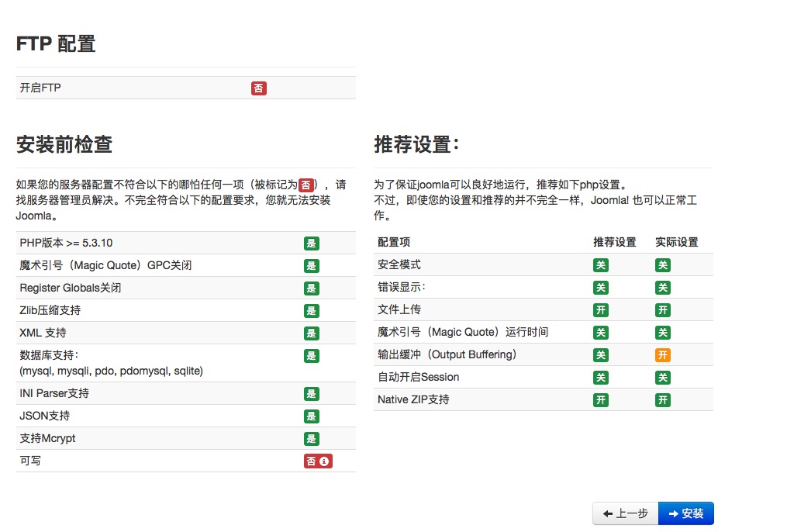Click the 输出缓冲 (Output Buffering) label
787x532 pixels.
pos(447,355)
